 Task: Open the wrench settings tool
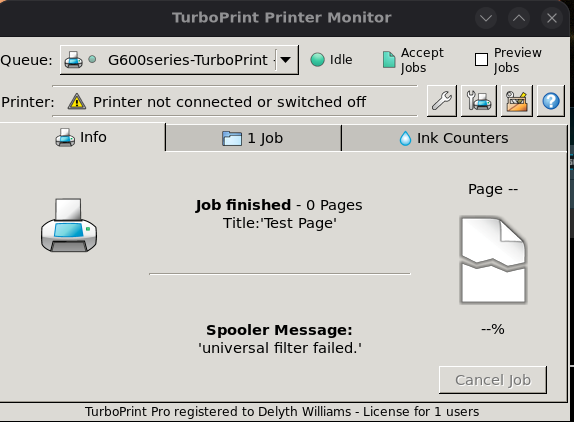point(442,101)
